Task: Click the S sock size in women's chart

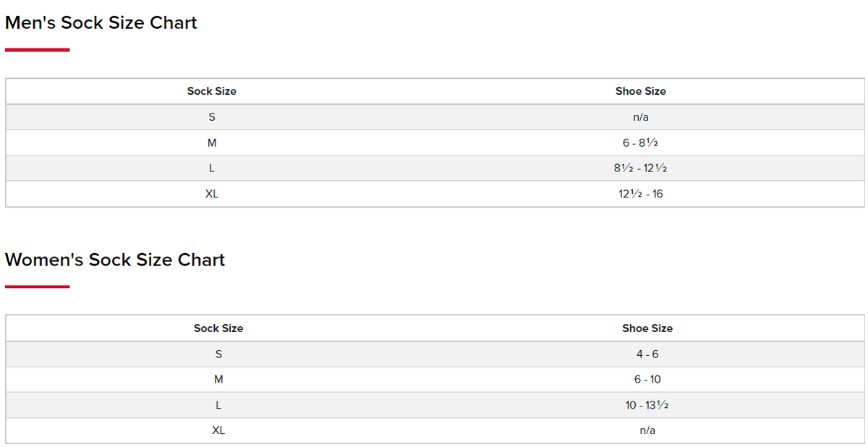Action: point(218,354)
